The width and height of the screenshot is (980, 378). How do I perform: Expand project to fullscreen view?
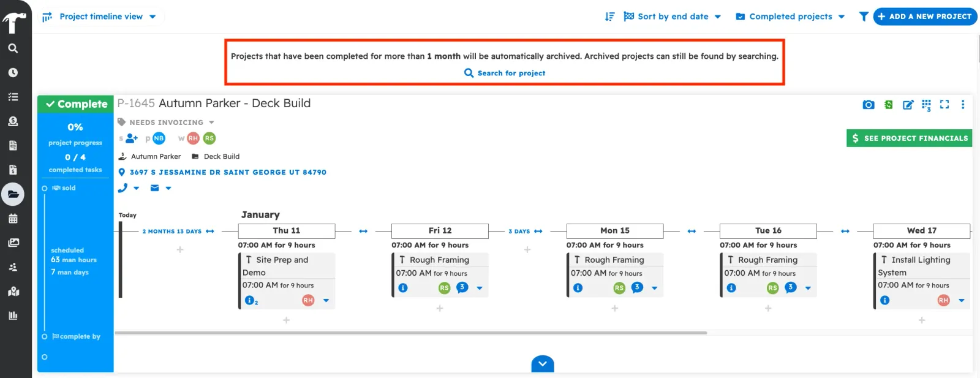tap(944, 105)
